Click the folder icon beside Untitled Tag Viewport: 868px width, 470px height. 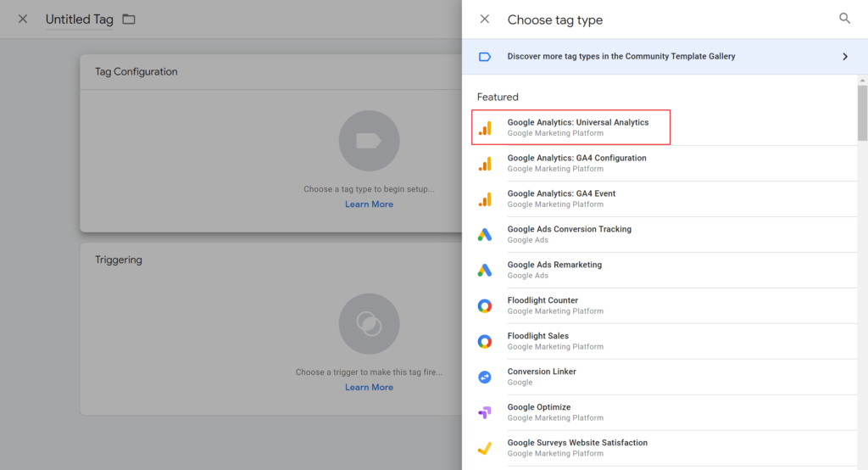tap(129, 20)
